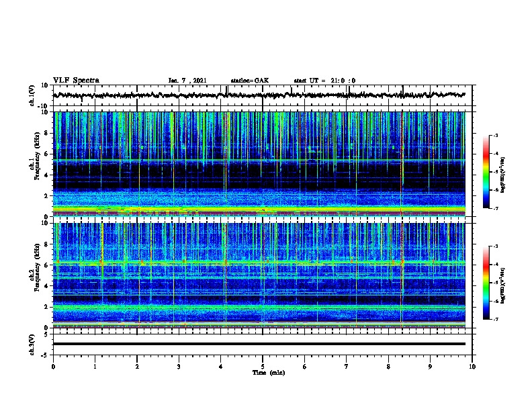Click the "7" tick on the Time axis
Image resolution: width=532 pixels, height=411 pixels.
[347, 367]
